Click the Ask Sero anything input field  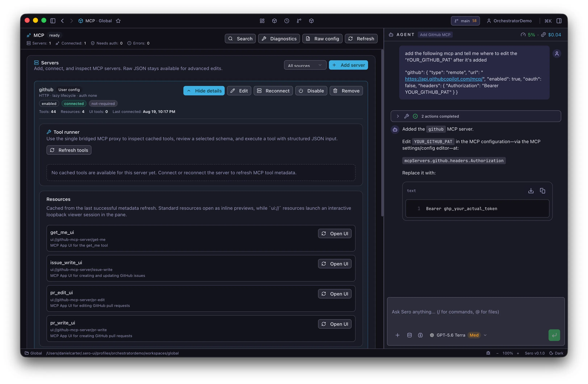476,312
